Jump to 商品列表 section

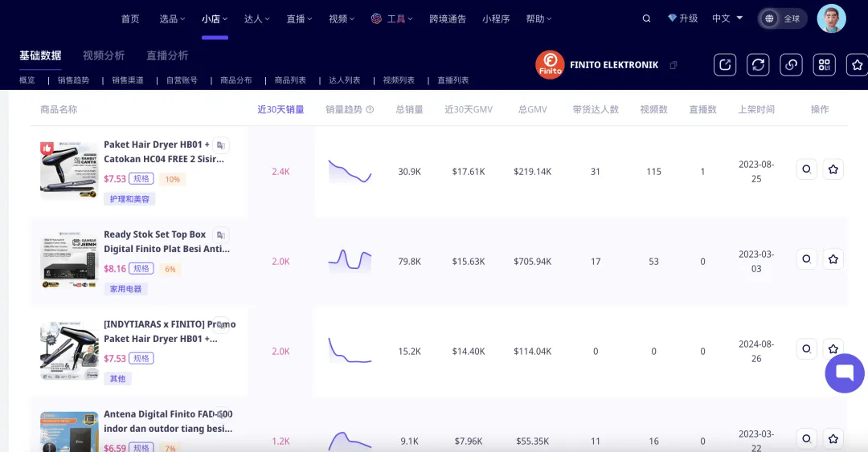point(290,80)
